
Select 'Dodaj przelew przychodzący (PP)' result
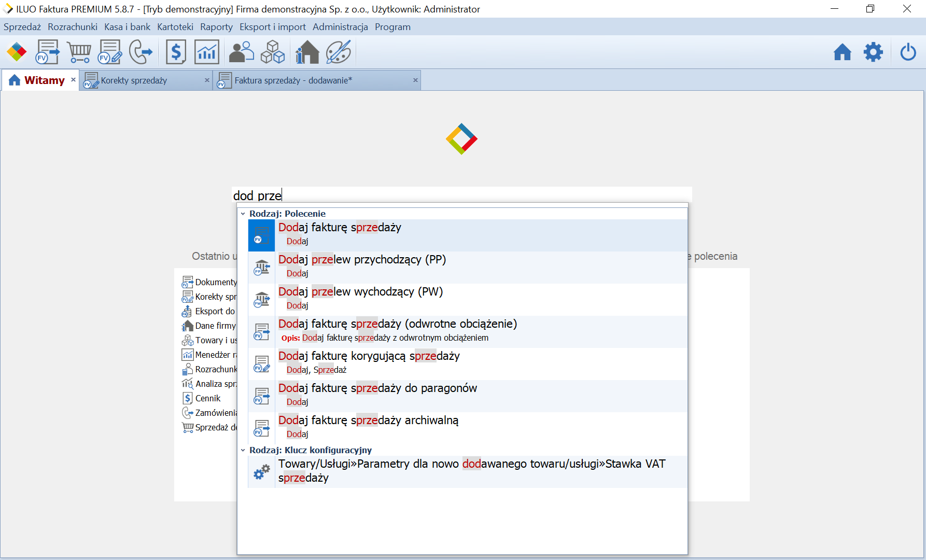(468, 268)
